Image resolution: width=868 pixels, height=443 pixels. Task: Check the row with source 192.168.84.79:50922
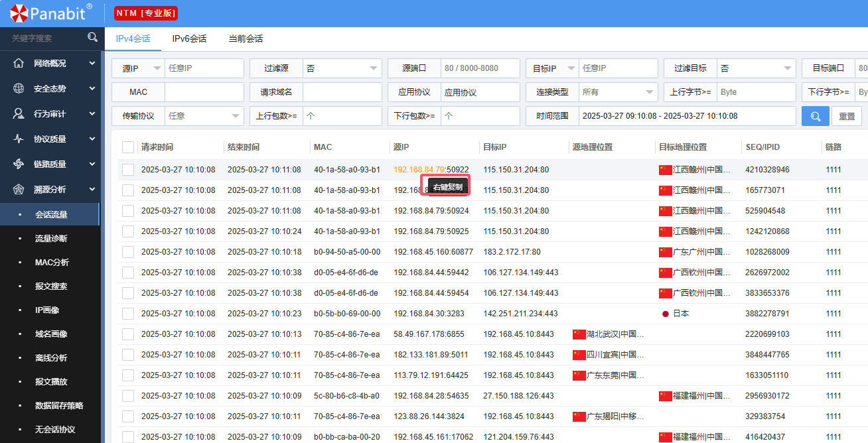coord(128,170)
